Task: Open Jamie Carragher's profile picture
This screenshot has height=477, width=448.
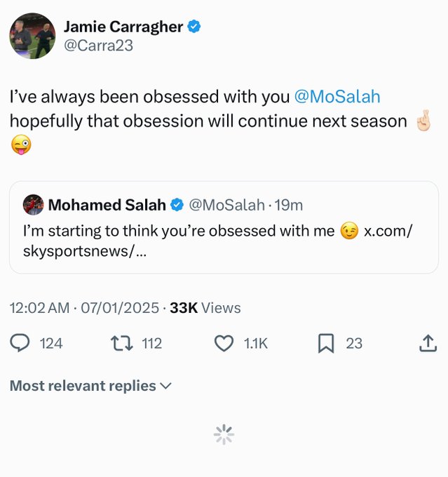Action: (x=32, y=35)
